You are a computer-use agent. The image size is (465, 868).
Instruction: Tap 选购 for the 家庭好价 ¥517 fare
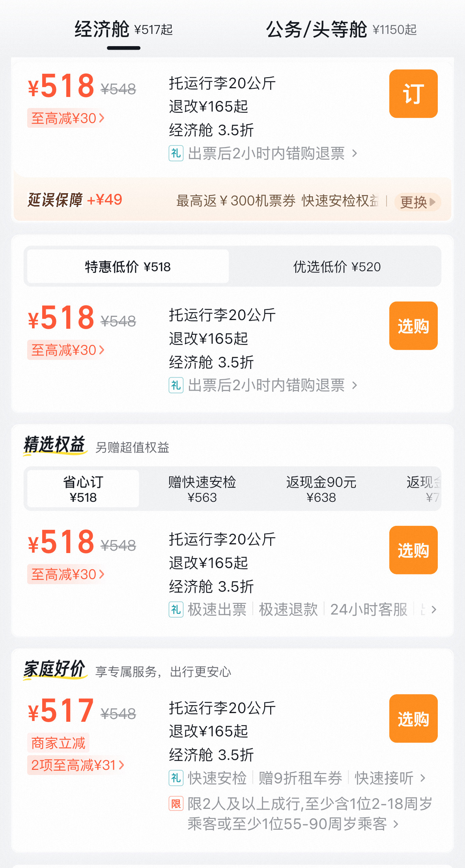(413, 719)
